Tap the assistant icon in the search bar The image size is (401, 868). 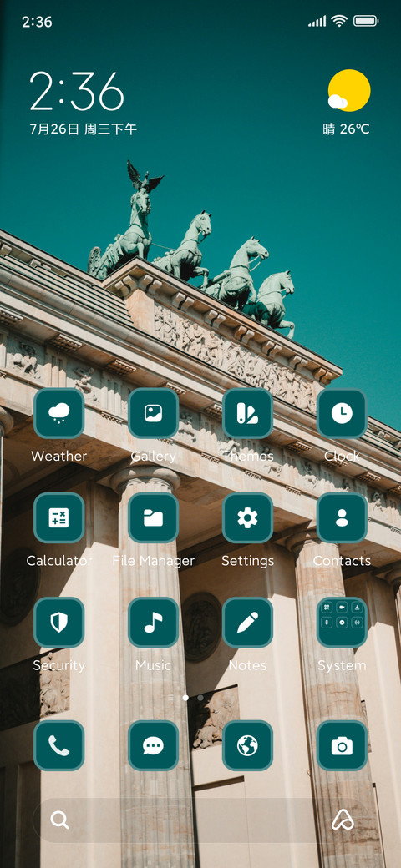point(343,820)
